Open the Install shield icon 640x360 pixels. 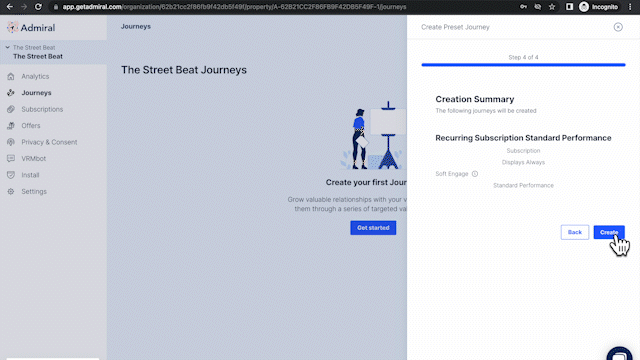[x=11, y=175]
